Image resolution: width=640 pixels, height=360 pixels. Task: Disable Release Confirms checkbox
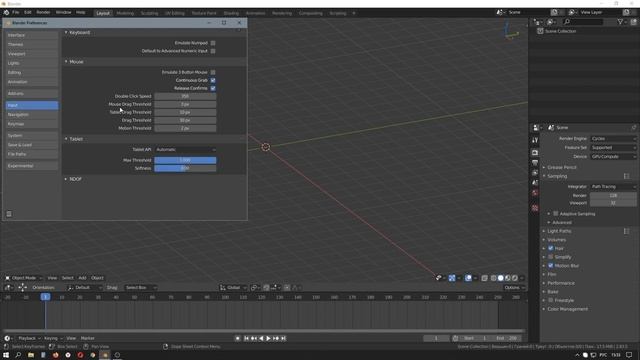click(x=213, y=88)
